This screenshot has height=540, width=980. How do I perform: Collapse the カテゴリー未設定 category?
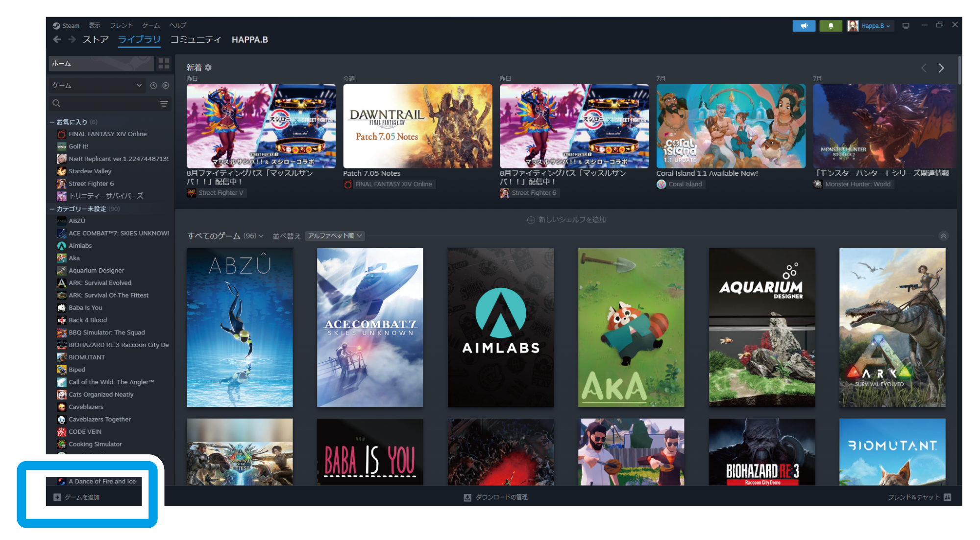coord(52,209)
